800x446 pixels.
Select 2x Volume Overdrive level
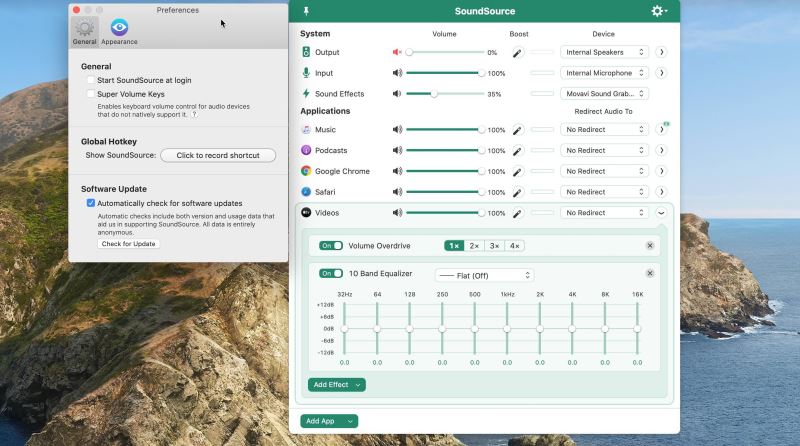(474, 246)
